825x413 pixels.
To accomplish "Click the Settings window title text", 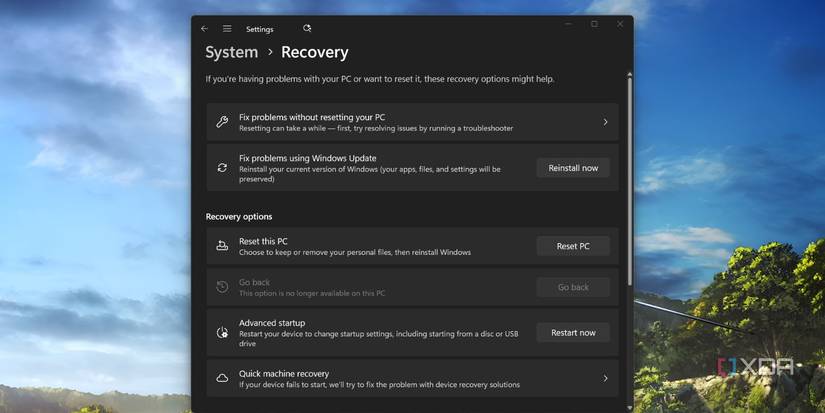I will coord(259,29).
